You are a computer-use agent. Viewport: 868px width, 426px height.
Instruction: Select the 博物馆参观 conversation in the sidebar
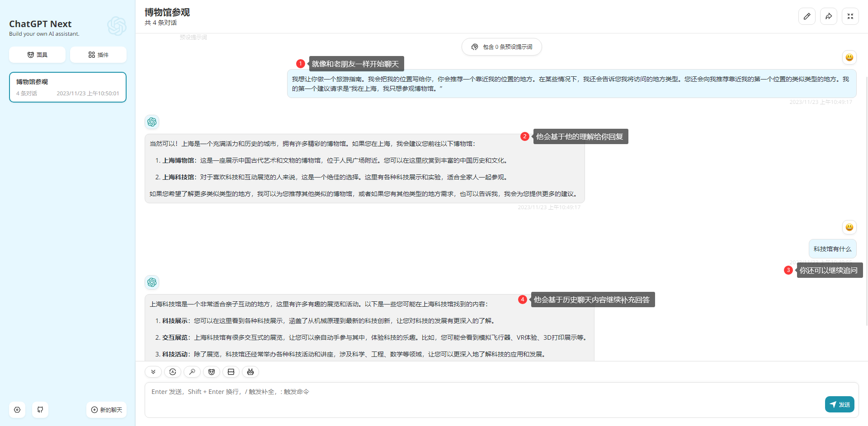68,87
